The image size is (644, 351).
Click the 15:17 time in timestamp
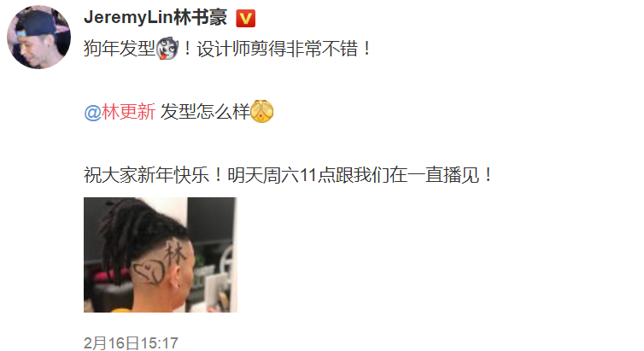[160, 342]
